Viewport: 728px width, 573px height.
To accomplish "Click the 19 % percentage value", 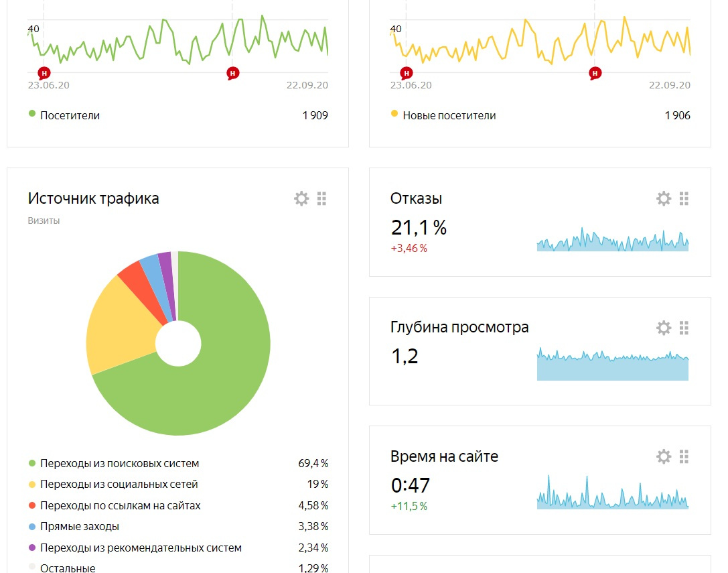I will 317,485.
